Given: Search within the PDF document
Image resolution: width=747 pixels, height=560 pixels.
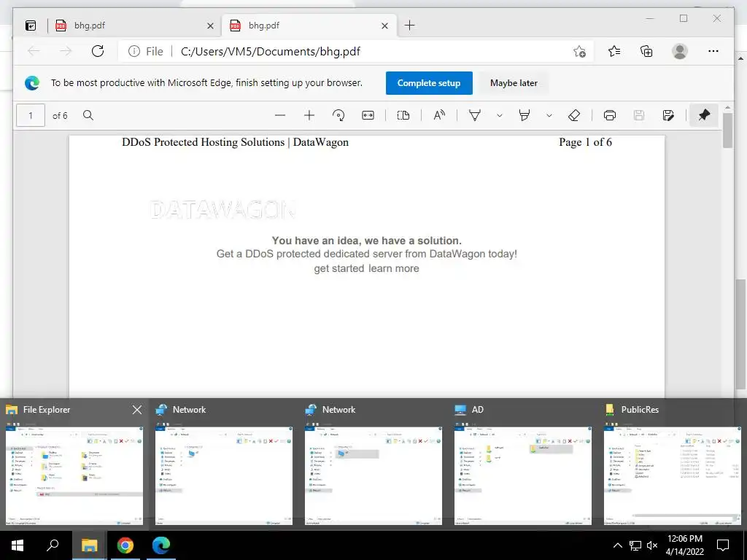Looking at the screenshot, I should tap(88, 115).
